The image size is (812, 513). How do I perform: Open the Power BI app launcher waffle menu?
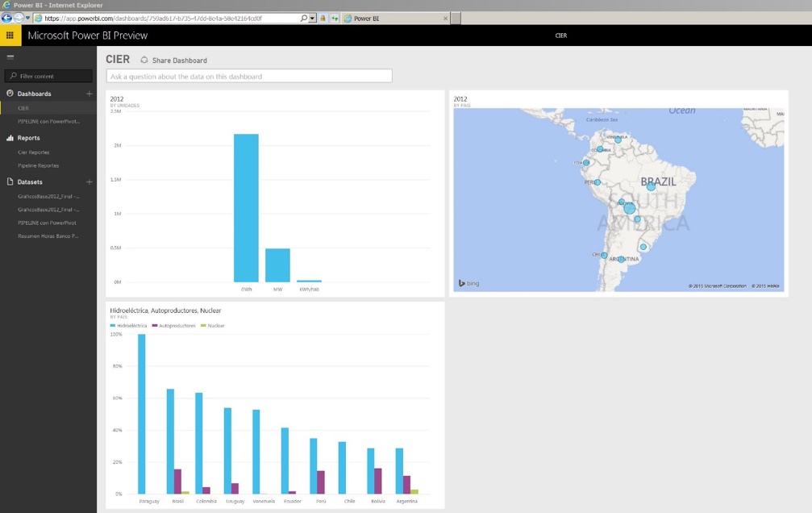10,35
